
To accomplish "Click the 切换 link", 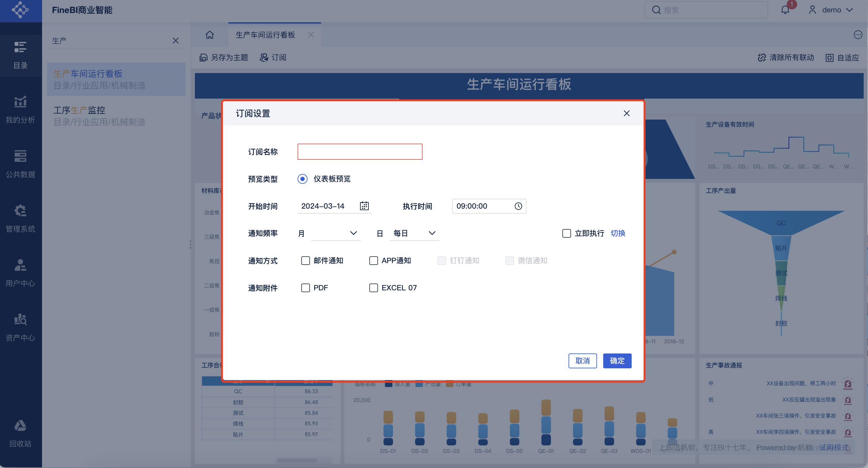I will pyautogui.click(x=618, y=233).
